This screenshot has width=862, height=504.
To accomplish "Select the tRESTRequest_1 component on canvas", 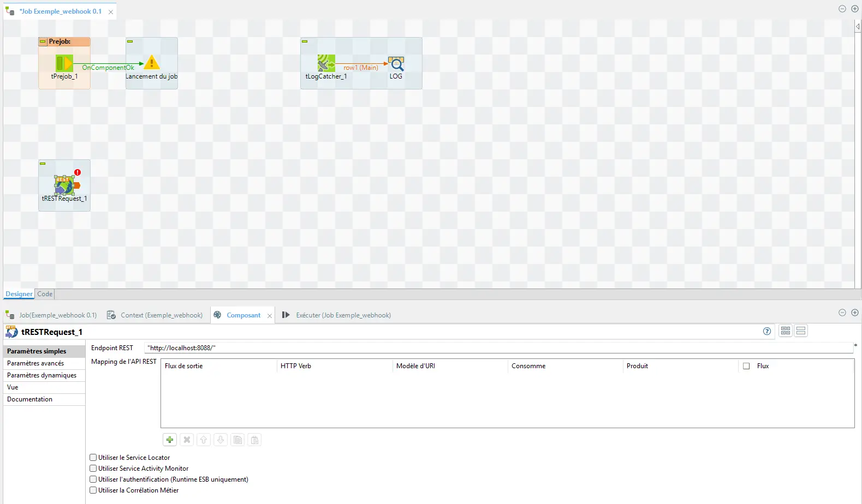I will pyautogui.click(x=64, y=185).
